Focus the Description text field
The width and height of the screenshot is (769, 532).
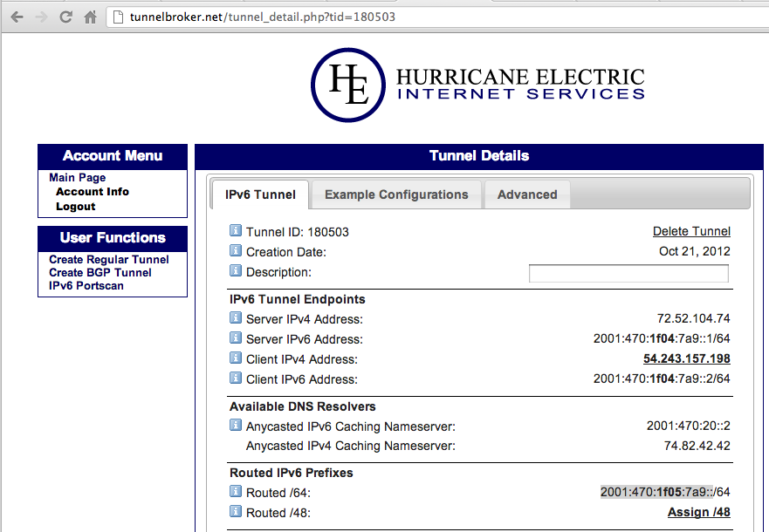[628, 273]
